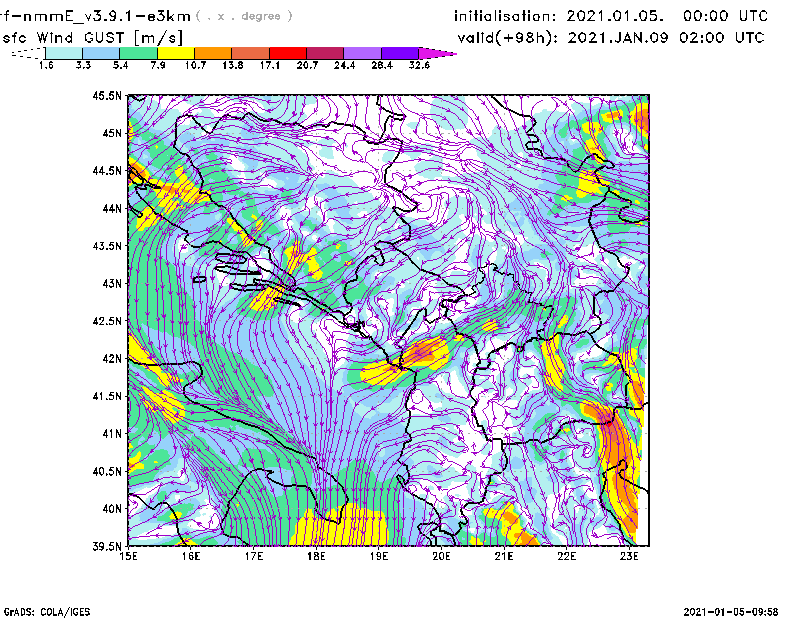Image resolution: width=800 pixels, height=618 pixels.
Task: Click the 45.5N latitude label
Action: [107, 95]
